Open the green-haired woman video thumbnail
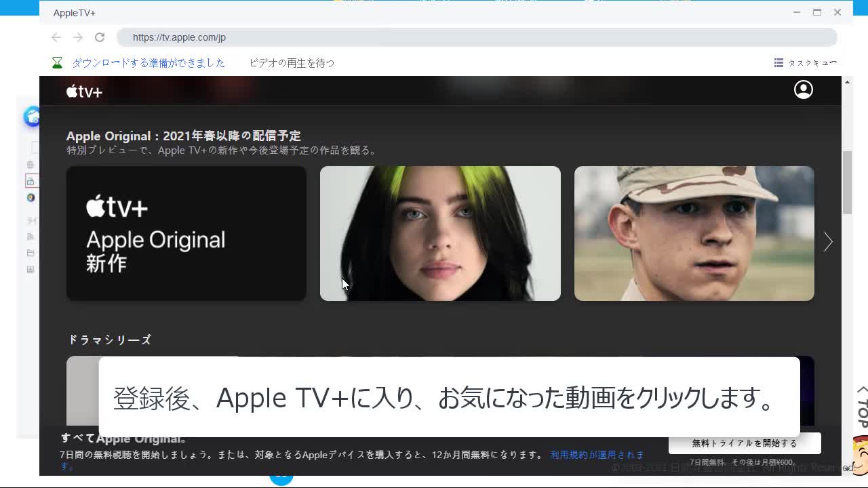Image resolution: width=868 pixels, height=488 pixels. click(440, 233)
